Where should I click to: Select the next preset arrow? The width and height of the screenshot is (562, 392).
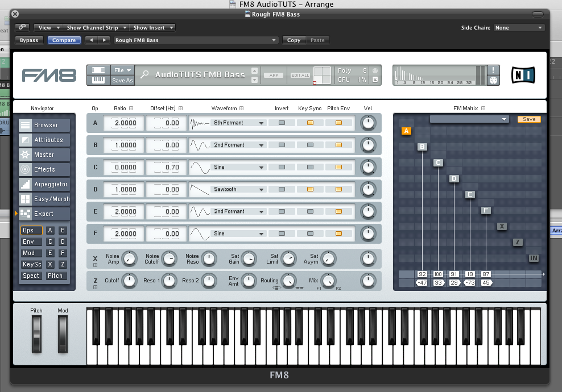coord(104,40)
